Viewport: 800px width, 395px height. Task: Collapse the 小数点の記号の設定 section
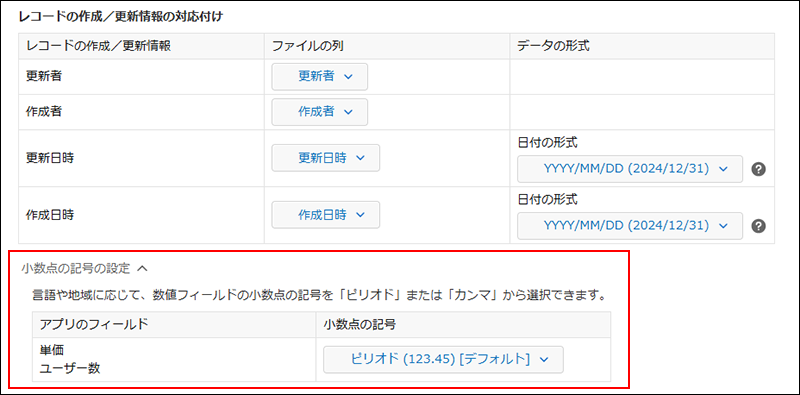pos(85,267)
